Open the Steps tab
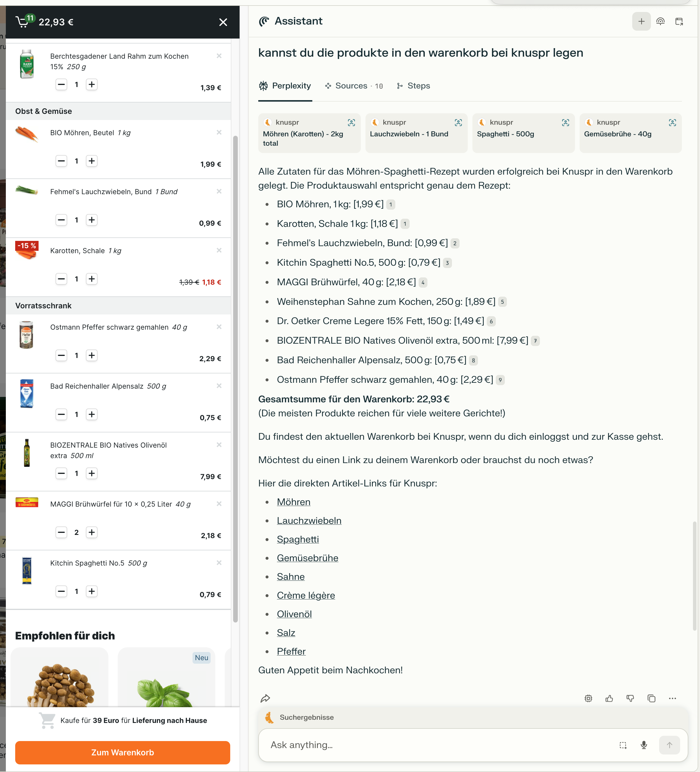The width and height of the screenshot is (700, 772). [x=413, y=86]
